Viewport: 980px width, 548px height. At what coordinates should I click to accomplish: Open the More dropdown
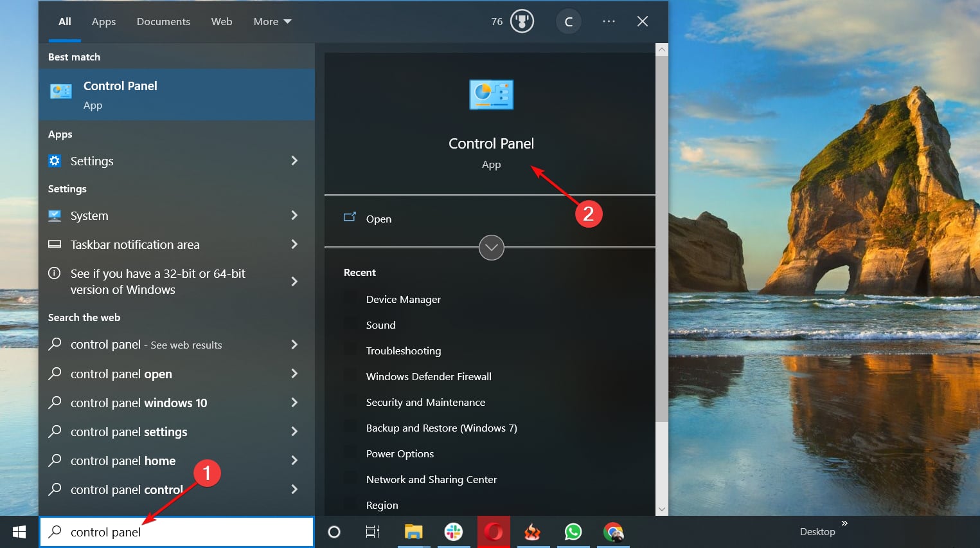coord(272,21)
